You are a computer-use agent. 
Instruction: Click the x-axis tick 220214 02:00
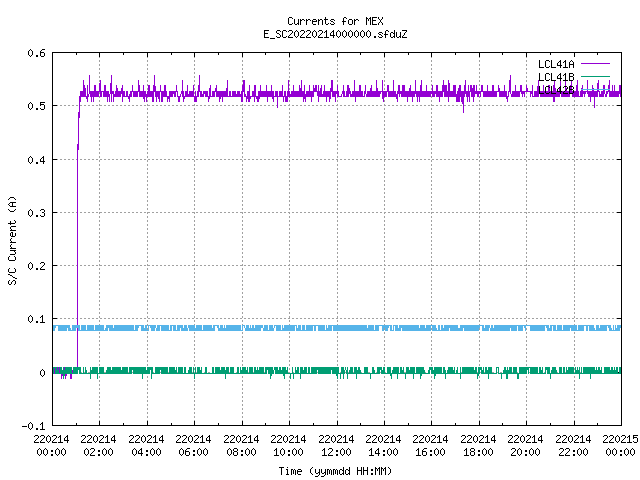(x=98, y=446)
